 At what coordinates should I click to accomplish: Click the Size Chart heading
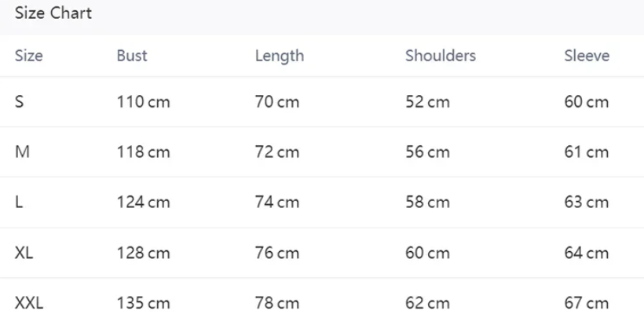(53, 13)
